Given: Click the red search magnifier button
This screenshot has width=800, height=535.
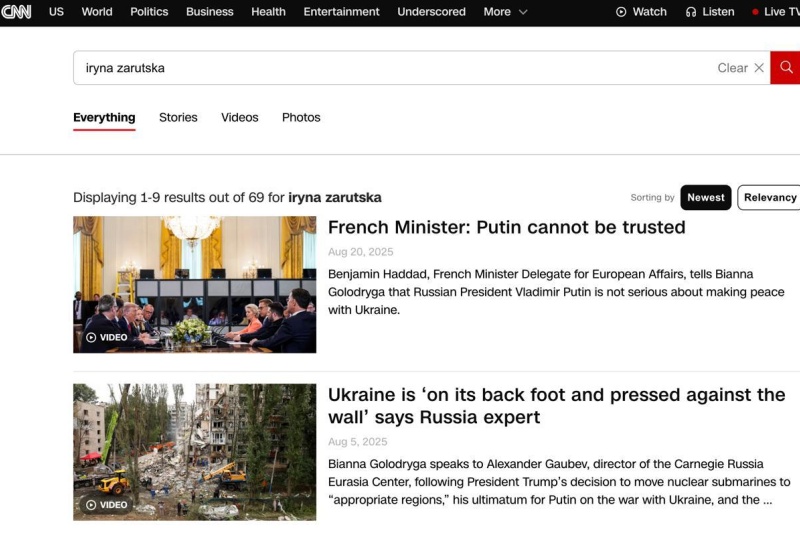Looking at the screenshot, I should [786, 68].
